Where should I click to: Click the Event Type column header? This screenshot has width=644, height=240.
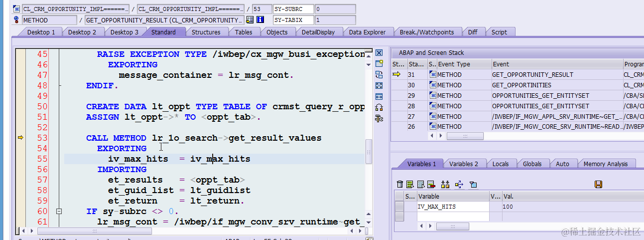pyautogui.click(x=464, y=64)
